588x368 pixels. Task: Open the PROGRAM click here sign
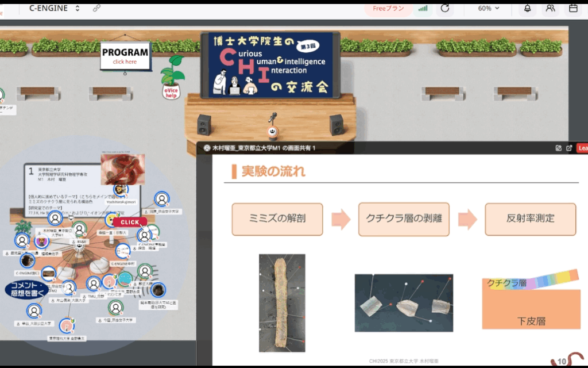coord(125,56)
